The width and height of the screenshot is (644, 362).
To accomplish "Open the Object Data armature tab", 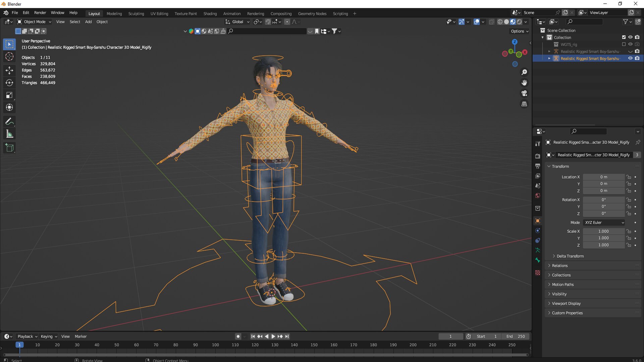I will click(x=538, y=250).
